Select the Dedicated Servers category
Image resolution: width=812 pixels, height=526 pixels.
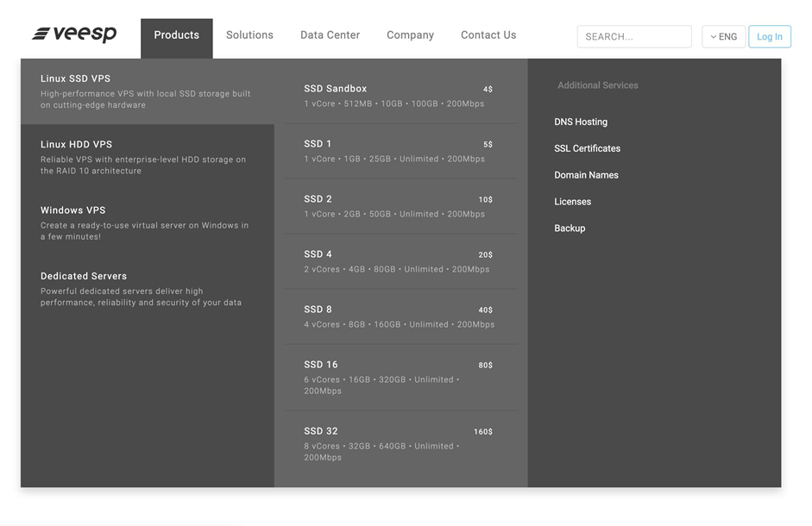[148, 288]
